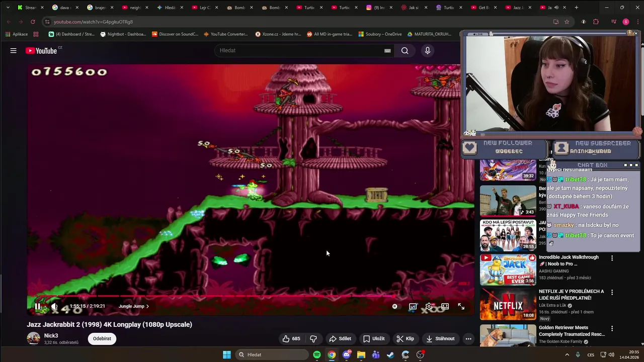Image resolution: width=644 pixels, height=362 pixels.
Task: Open the Chrome extensions puzzle icon
Action: (596, 22)
